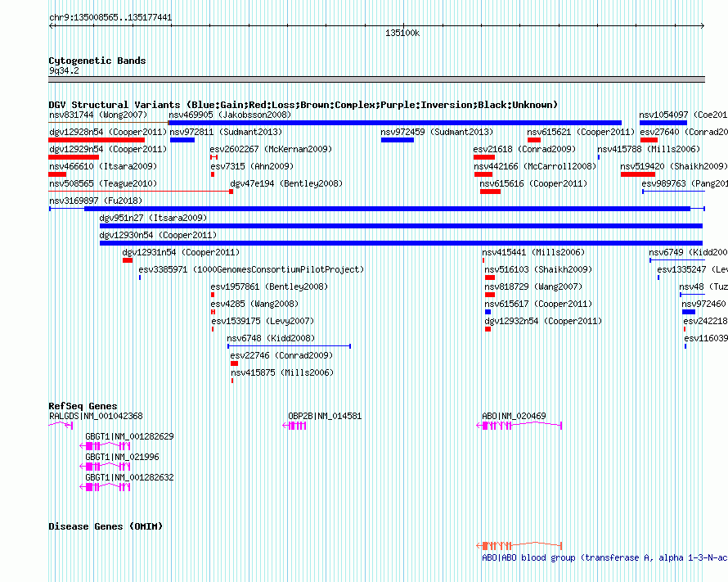Click the RALGDS|NM_001042368 gene label
This screenshot has height=582, width=728.
[x=96, y=416]
